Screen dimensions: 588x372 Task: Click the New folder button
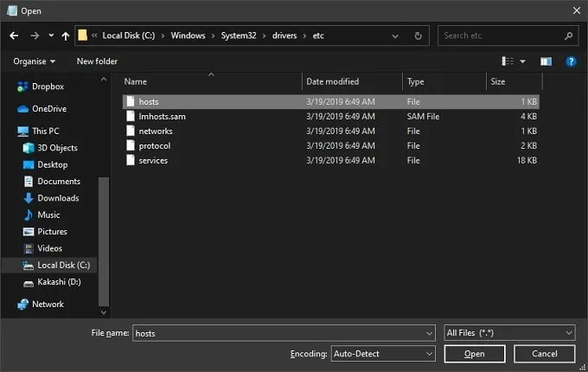pos(97,61)
